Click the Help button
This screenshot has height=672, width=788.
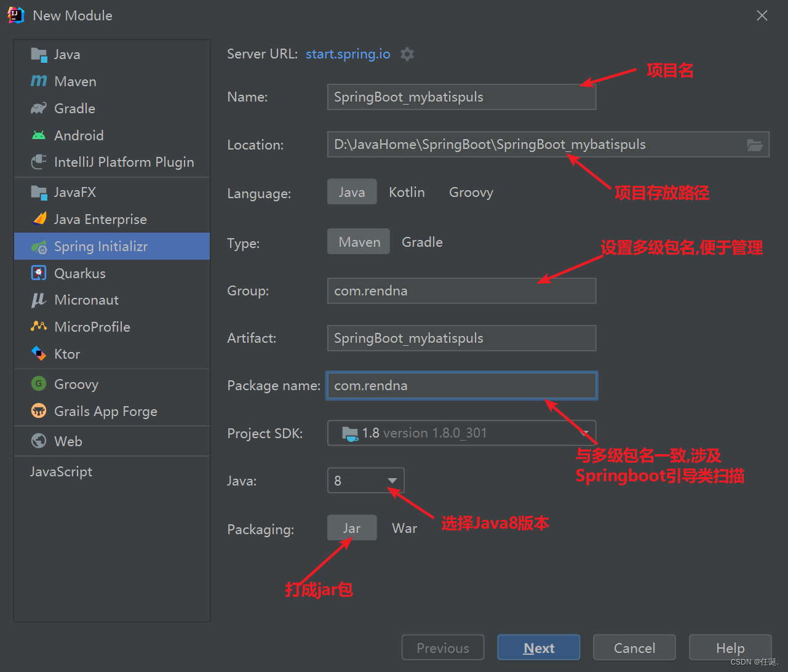730,648
